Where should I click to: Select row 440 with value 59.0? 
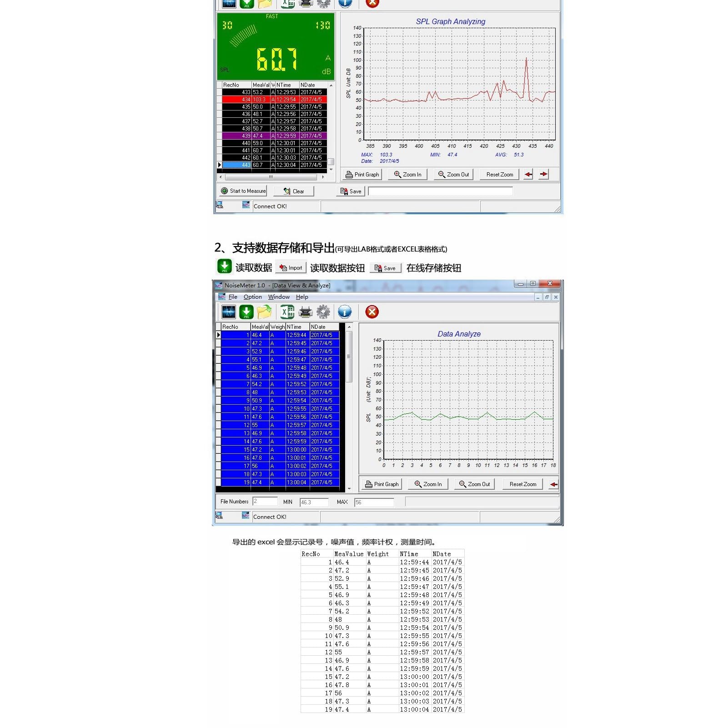pyautogui.click(x=274, y=143)
